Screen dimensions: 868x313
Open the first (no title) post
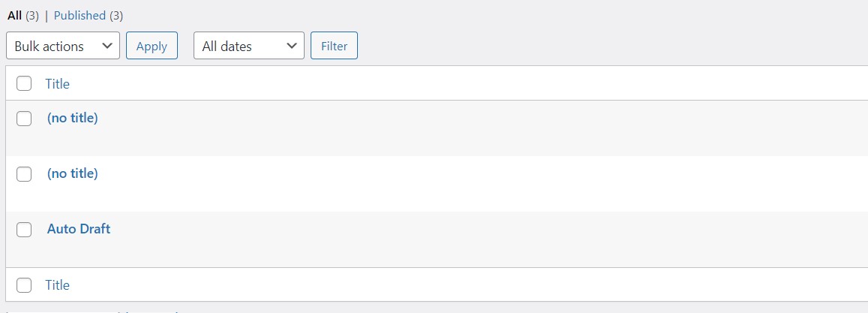pos(72,118)
